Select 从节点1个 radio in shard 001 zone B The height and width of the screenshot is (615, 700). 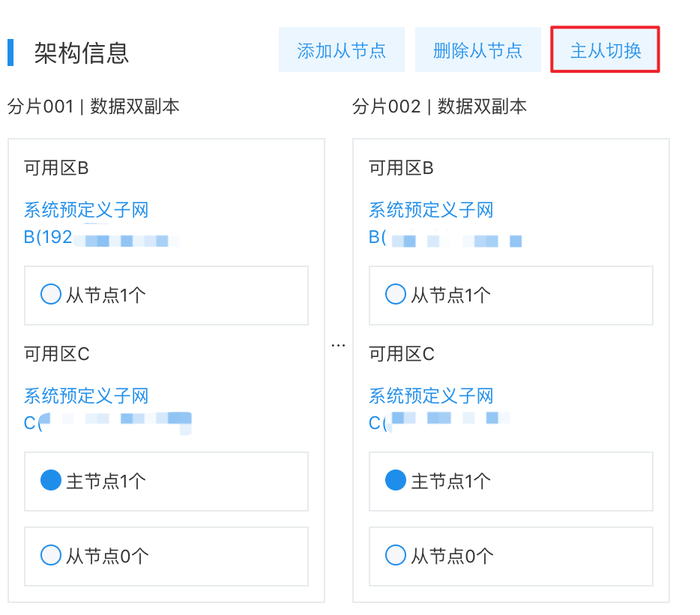click(x=51, y=294)
